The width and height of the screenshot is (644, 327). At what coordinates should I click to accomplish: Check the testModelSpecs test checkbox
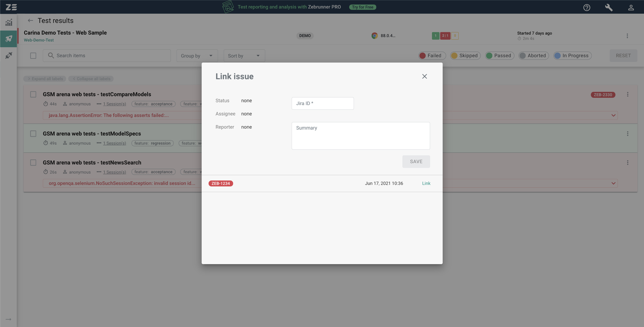(33, 134)
